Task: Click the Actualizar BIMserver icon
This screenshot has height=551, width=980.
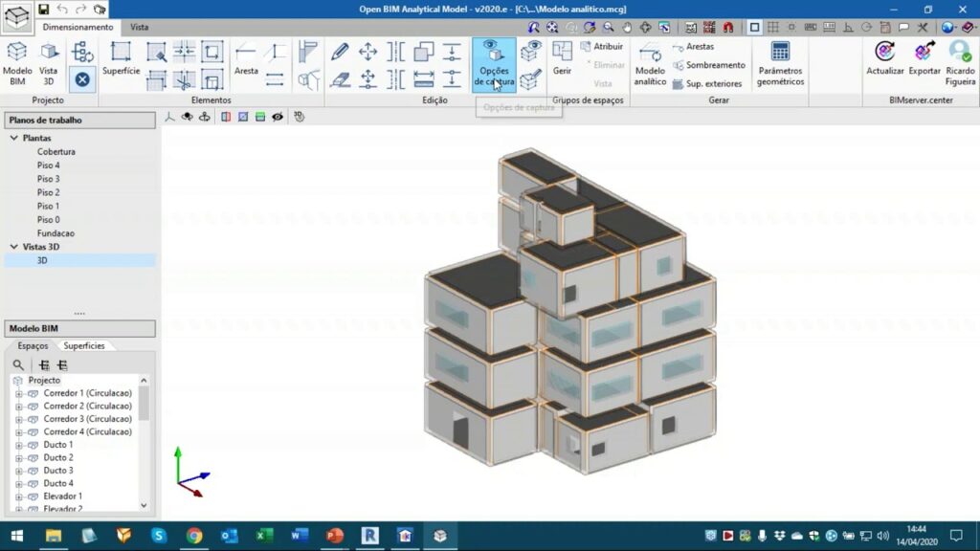Action: [x=884, y=57]
